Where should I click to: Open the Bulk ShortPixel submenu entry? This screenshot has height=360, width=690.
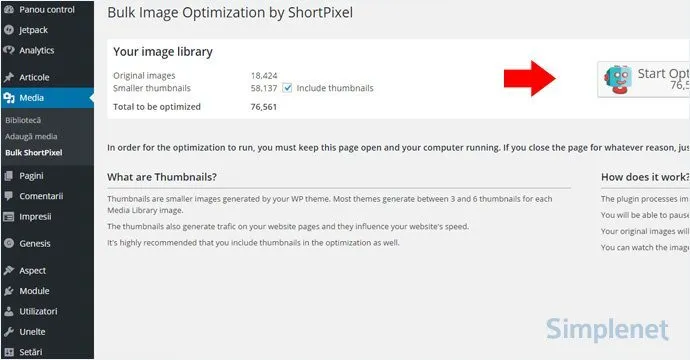34,153
